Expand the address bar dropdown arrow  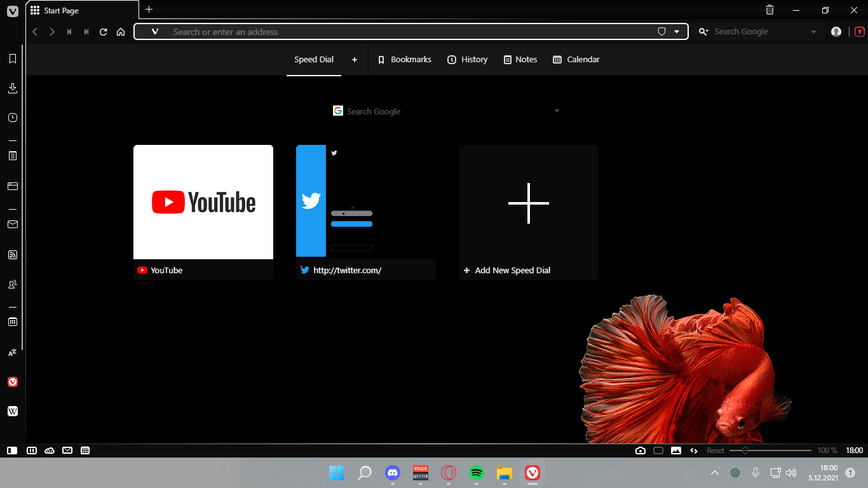[677, 32]
